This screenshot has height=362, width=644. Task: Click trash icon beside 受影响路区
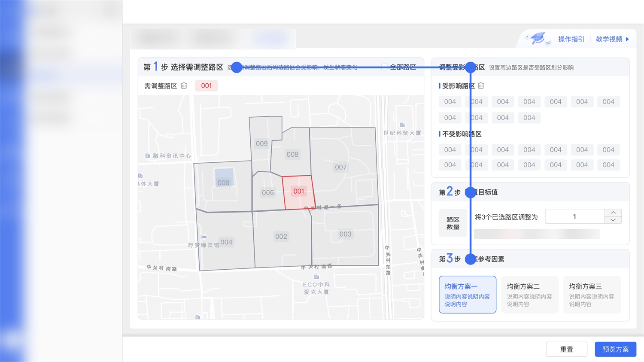click(481, 86)
